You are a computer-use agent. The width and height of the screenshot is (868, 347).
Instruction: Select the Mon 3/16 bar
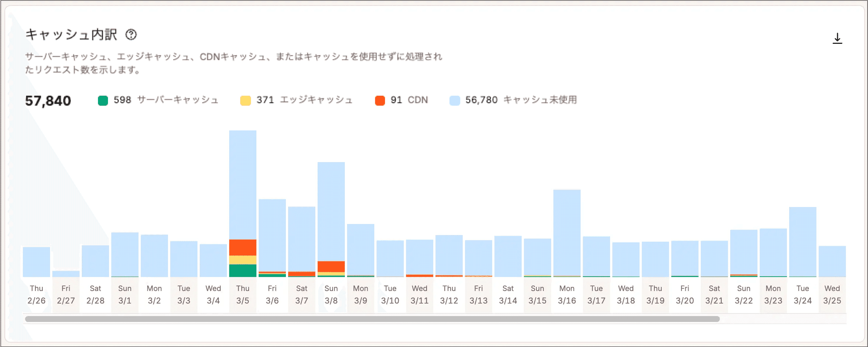pos(567,232)
